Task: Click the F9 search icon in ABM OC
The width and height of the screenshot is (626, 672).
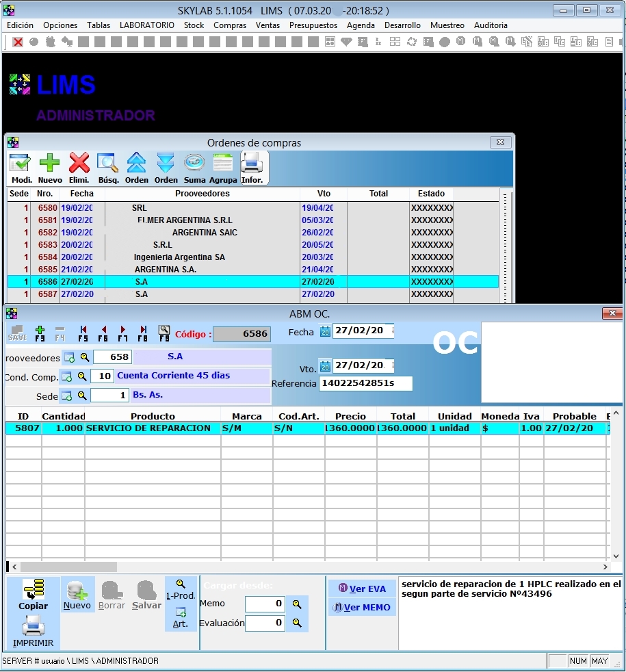Action: 164,333
